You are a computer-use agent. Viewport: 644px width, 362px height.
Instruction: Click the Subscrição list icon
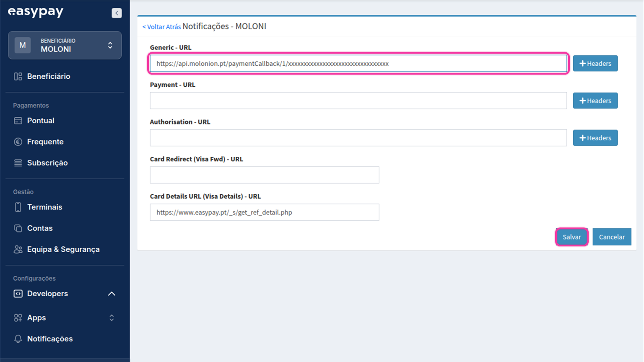coord(18,163)
